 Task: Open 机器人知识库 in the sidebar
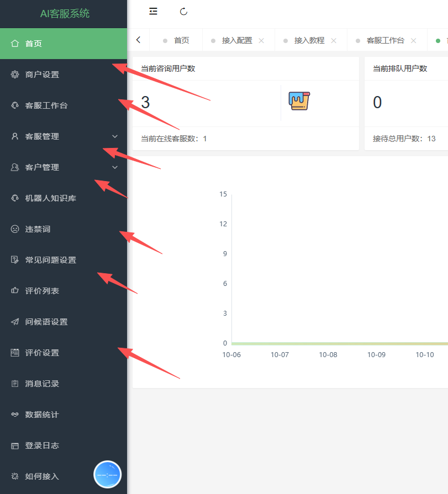(50, 198)
